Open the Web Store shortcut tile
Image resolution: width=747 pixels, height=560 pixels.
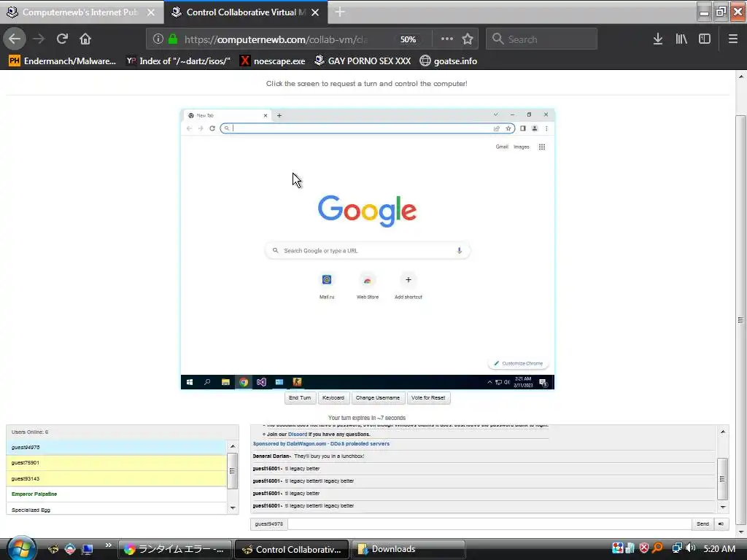point(368,286)
